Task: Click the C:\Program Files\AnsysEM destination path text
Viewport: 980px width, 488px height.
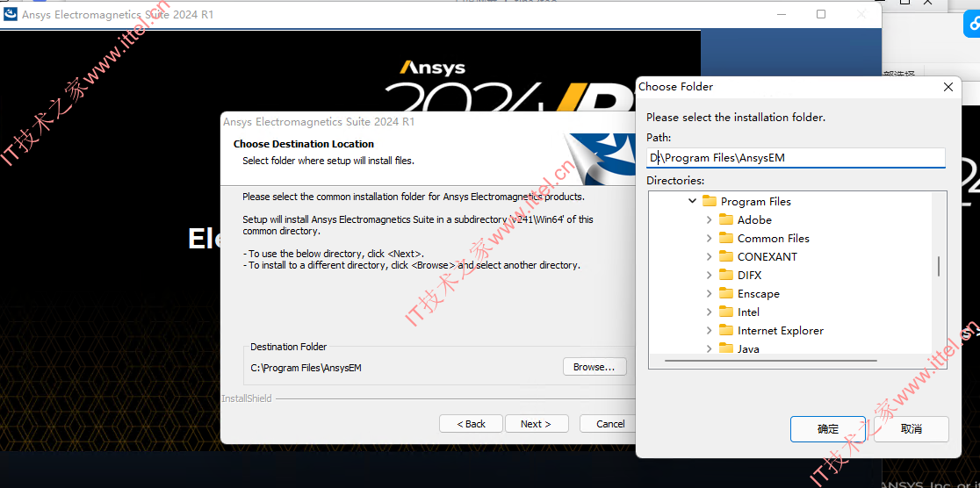Action: pos(306,368)
